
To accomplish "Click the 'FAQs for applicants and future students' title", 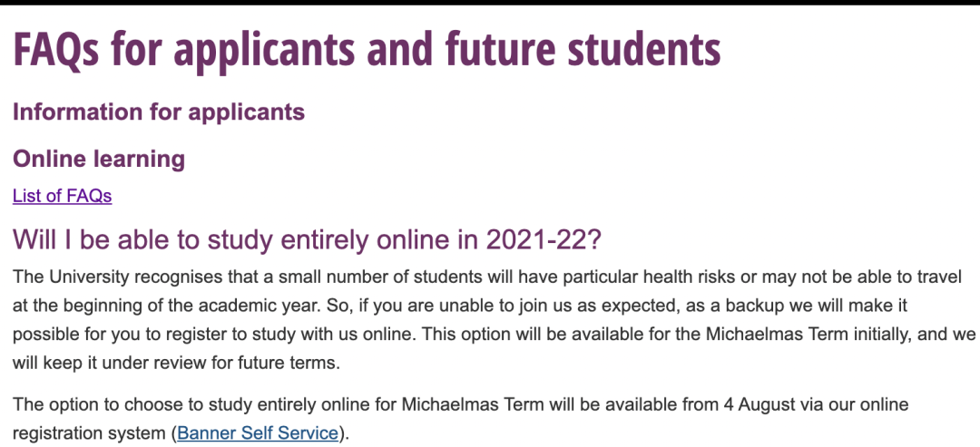I will [x=367, y=51].
